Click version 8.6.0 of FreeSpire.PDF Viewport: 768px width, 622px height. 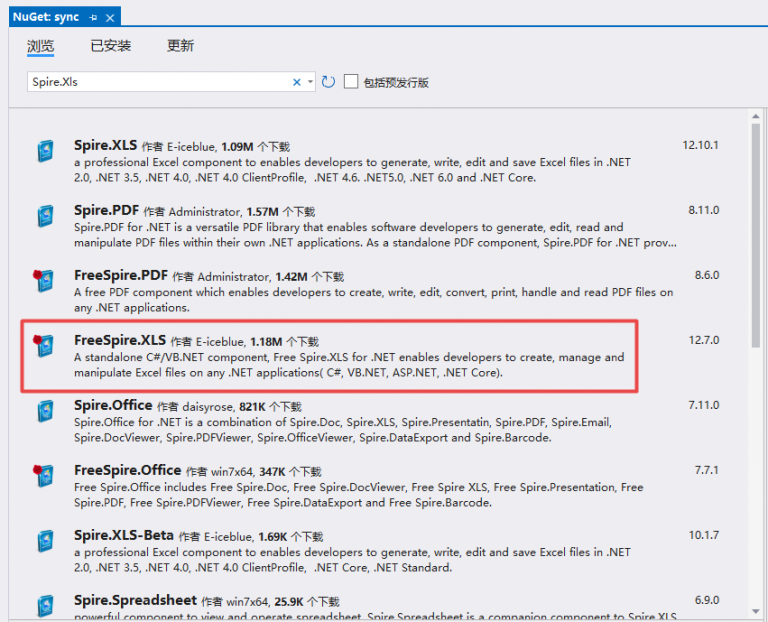point(707,275)
